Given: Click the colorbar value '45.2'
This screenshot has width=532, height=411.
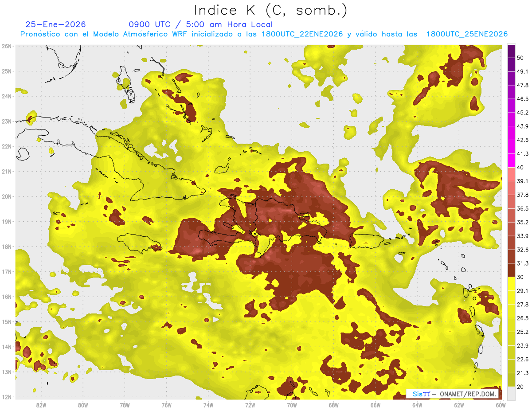Looking at the screenshot, I should [x=523, y=113].
